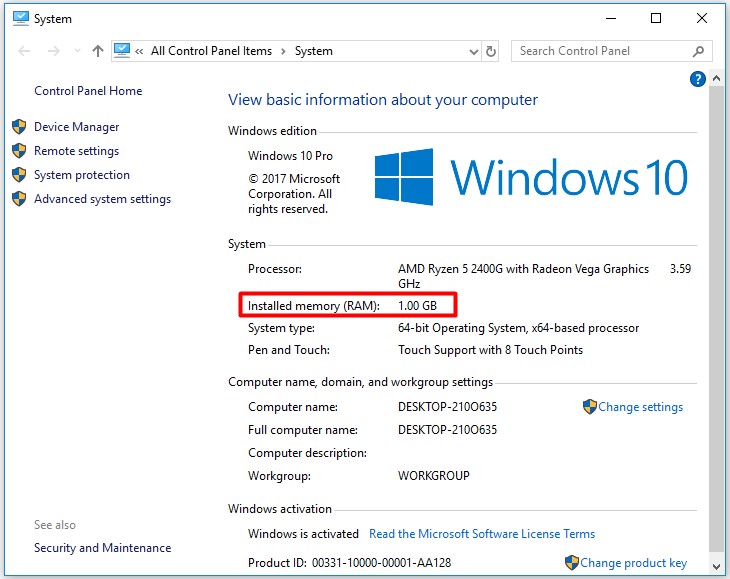Click the 'Windows 10 Pro' edition text
Image resolution: width=730 pixels, height=579 pixels.
click(291, 156)
